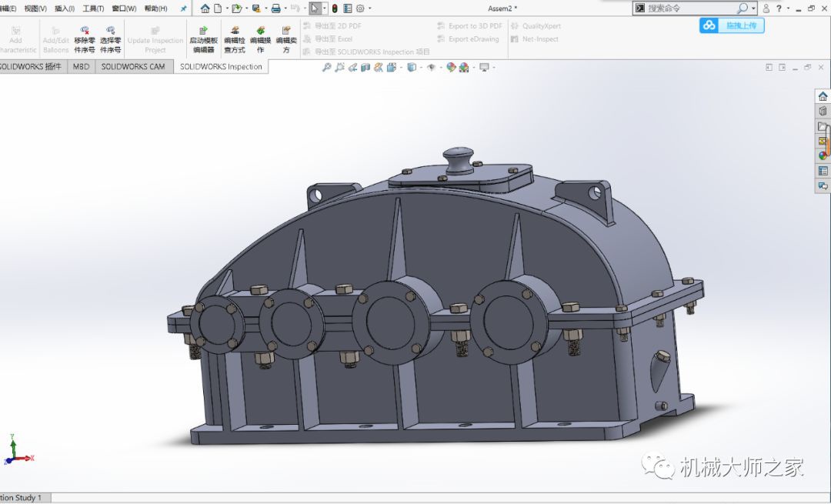Image resolution: width=831 pixels, height=504 pixels.
Task: Open Design Library icon in right task pane
Action: [823, 112]
